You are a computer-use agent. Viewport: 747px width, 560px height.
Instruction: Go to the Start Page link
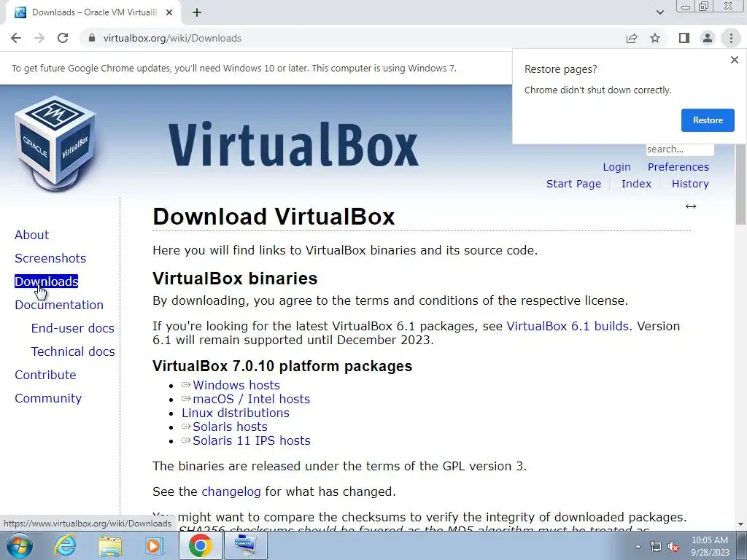pyautogui.click(x=573, y=184)
